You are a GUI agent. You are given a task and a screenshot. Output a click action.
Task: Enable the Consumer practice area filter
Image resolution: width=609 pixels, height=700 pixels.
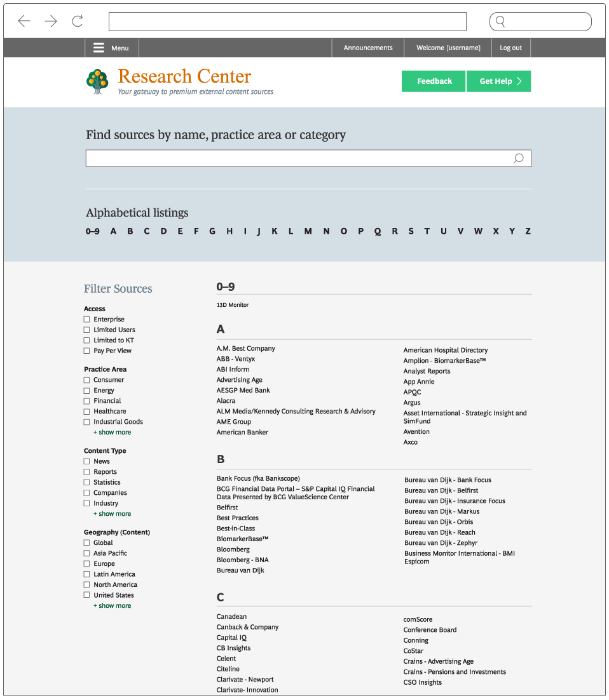(x=86, y=380)
